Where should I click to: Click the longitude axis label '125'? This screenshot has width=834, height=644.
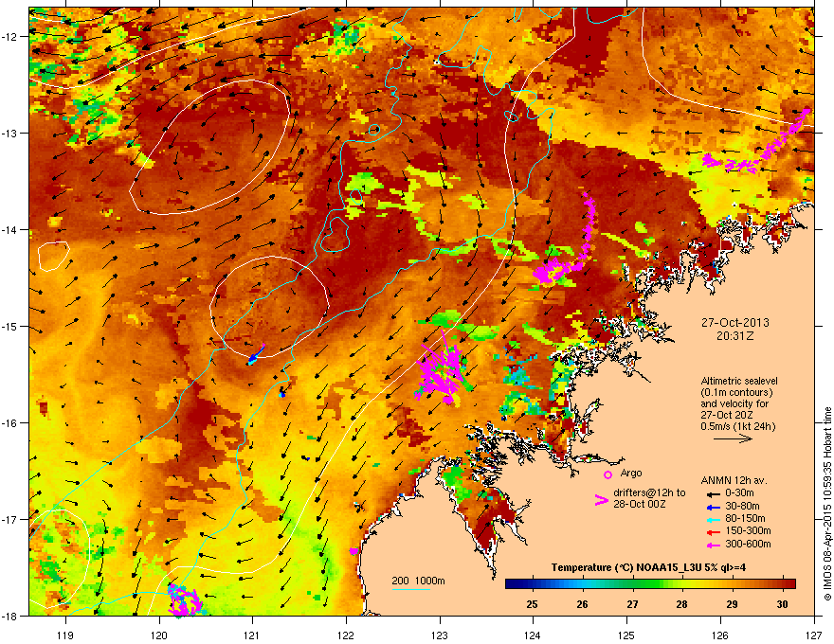pos(626,635)
